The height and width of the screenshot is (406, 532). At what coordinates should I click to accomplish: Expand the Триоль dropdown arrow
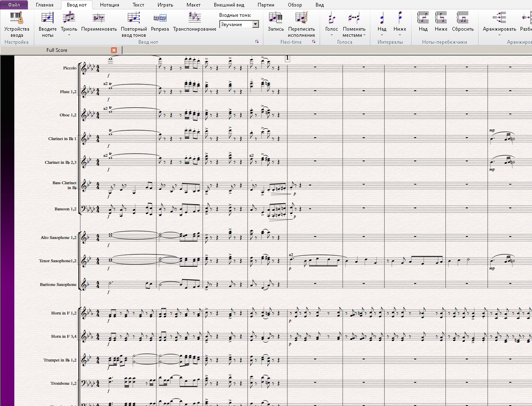(x=69, y=35)
